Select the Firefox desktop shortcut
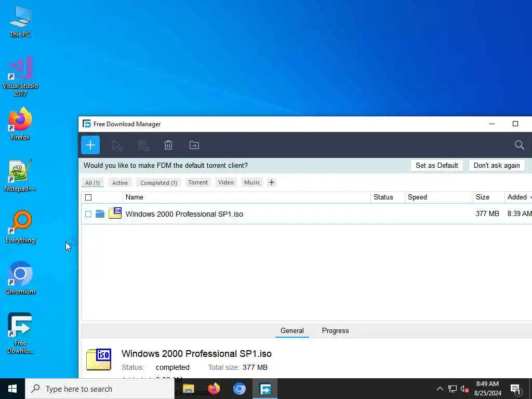Viewport: 532px width, 399px height. 20,124
